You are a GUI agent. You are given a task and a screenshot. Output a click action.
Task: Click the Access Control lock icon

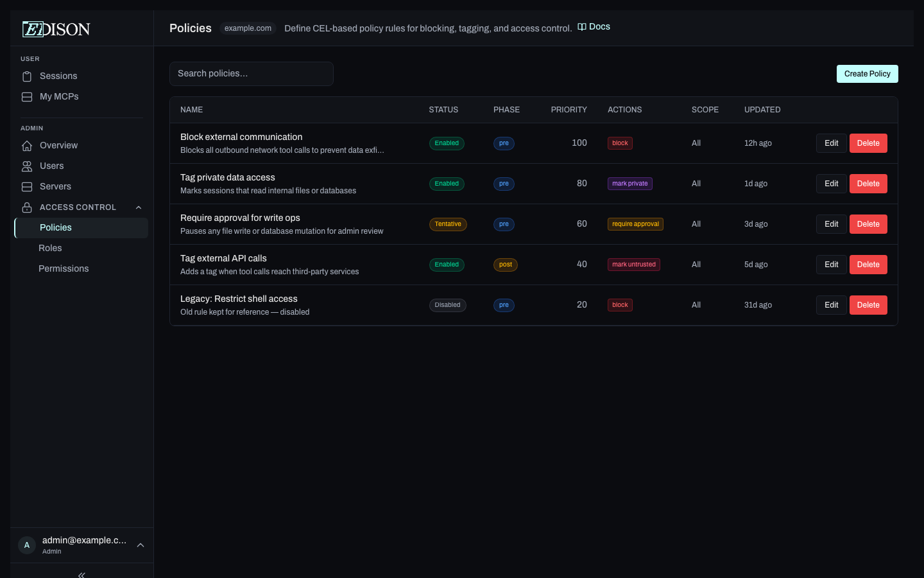(26, 207)
